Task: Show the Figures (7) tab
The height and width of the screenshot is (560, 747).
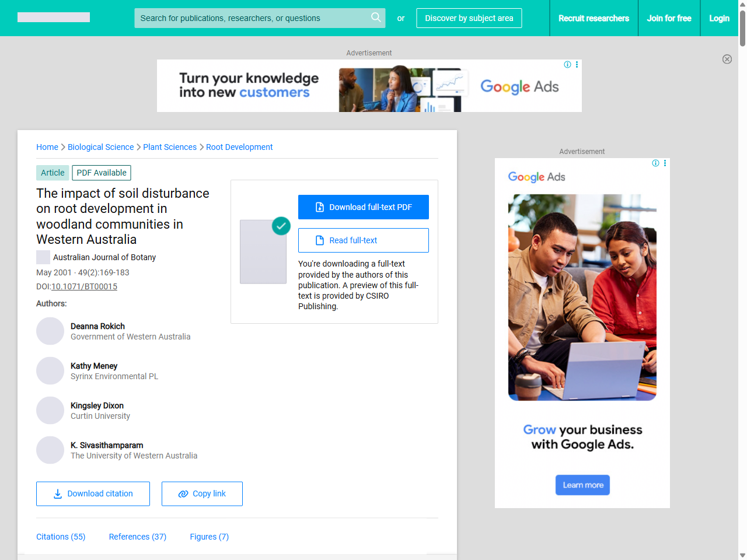Action: [209, 537]
